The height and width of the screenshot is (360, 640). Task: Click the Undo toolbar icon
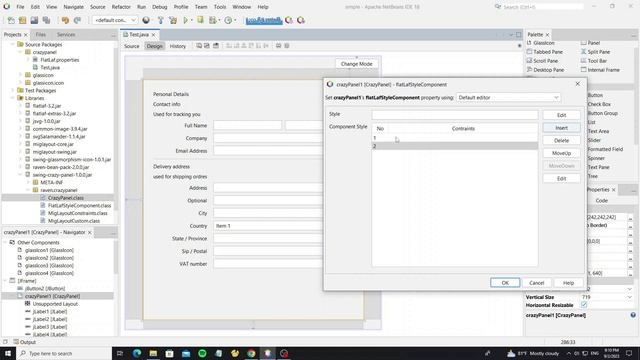tap(65, 20)
